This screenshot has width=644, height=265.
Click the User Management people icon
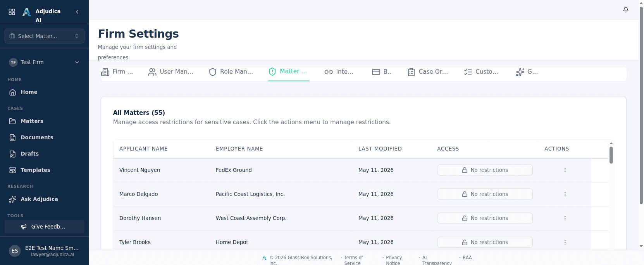(152, 72)
